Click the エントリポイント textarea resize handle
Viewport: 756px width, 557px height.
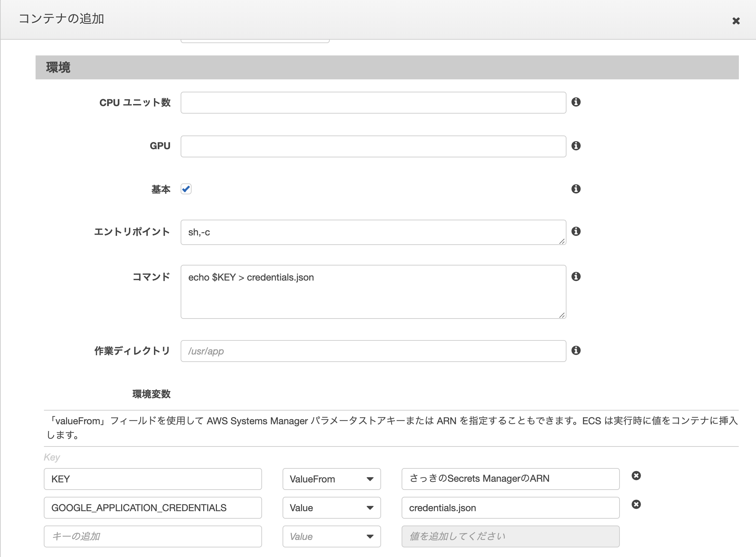tap(562, 241)
